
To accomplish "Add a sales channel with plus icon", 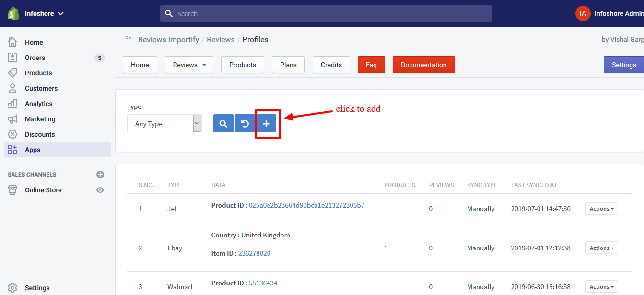I will [100, 175].
